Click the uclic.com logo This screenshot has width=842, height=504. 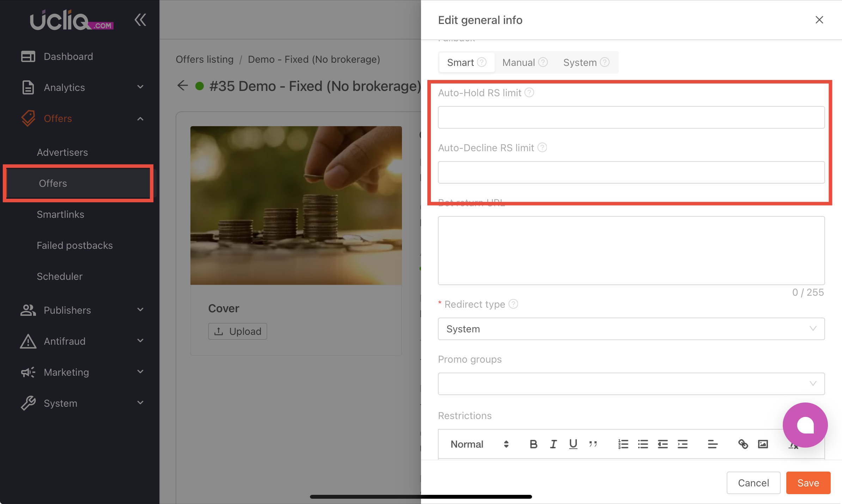(72, 20)
